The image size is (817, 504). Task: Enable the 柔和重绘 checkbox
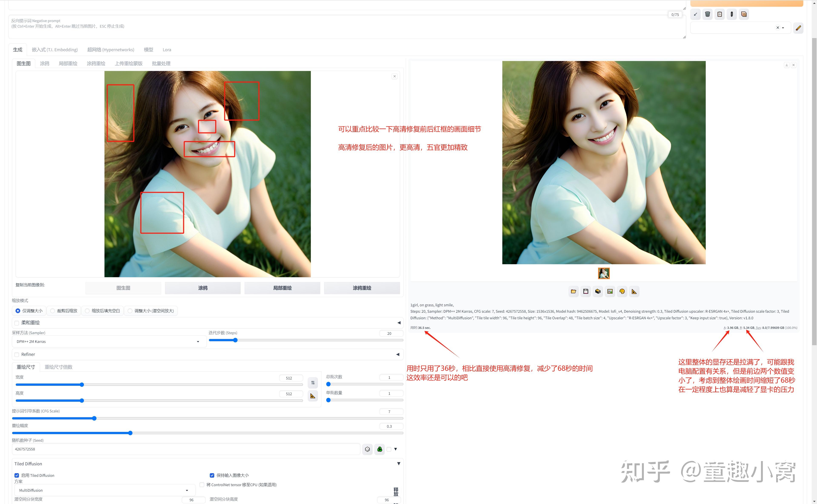(x=17, y=323)
